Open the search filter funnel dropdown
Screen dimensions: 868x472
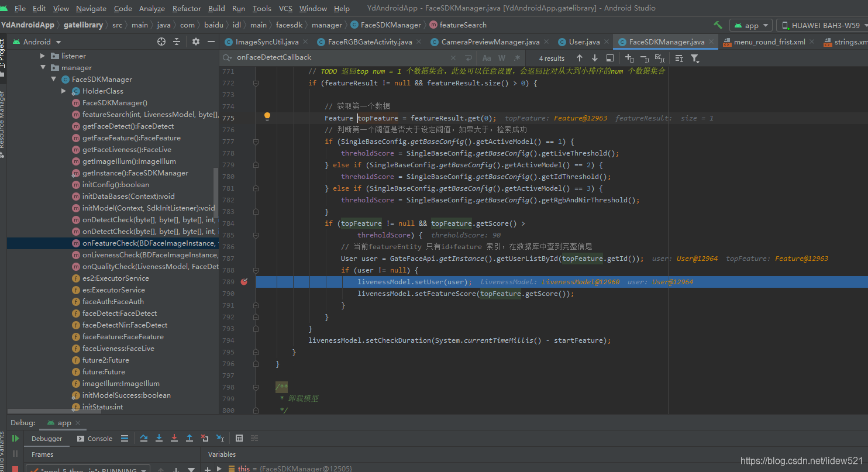(695, 58)
